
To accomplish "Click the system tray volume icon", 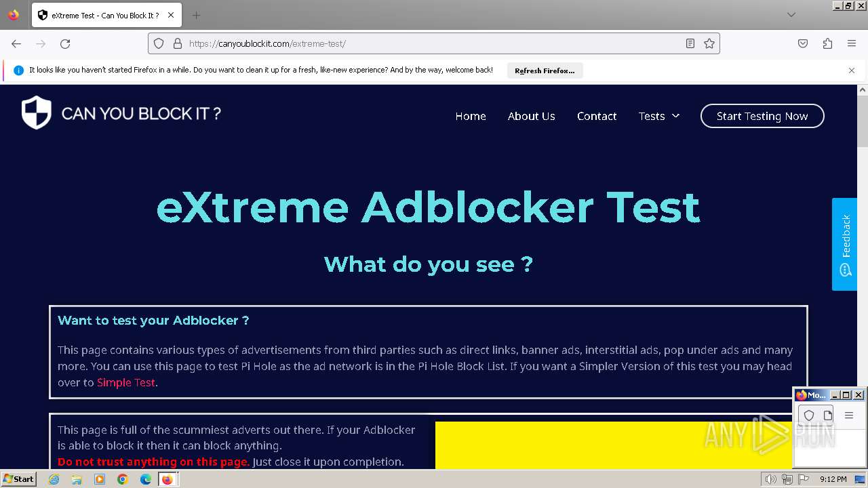I will (x=771, y=479).
